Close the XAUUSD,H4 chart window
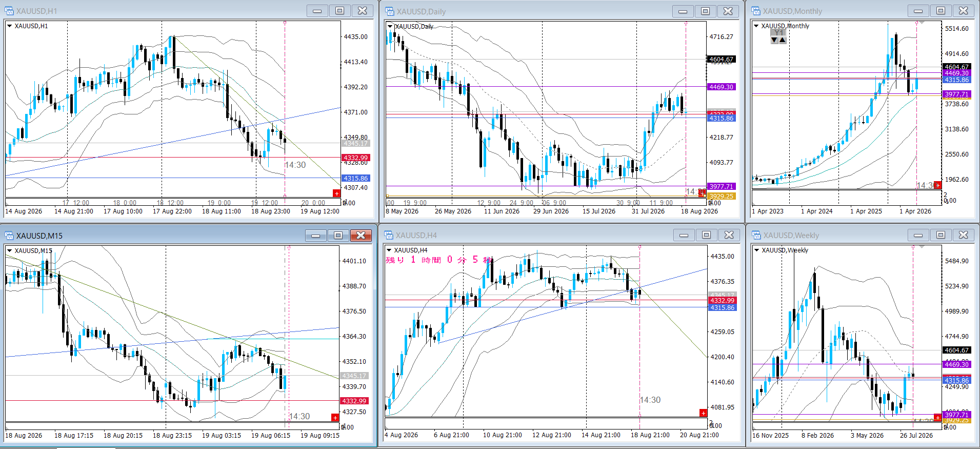The height and width of the screenshot is (449, 980). point(729,235)
